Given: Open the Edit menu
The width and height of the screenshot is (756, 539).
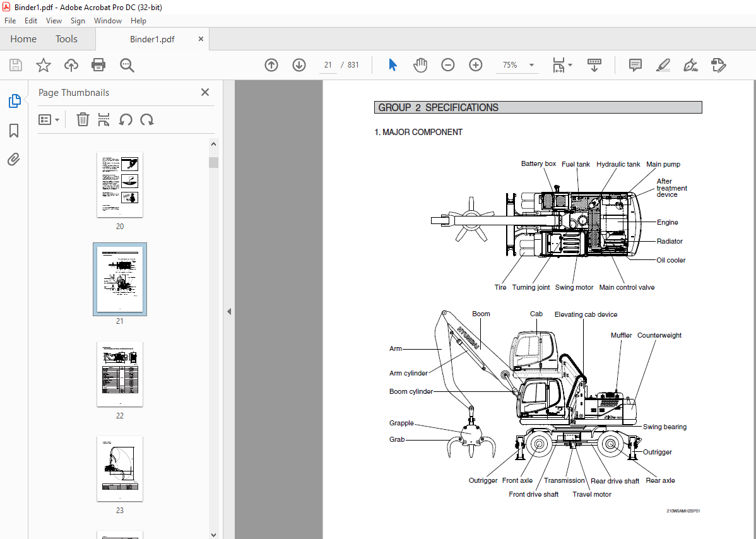Looking at the screenshot, I should tap(31, 21).
